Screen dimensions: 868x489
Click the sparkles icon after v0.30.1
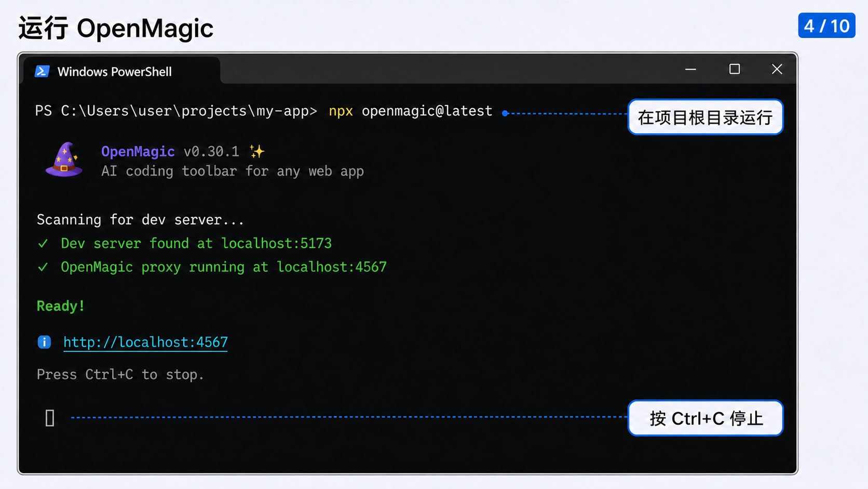[x=257, y=151]
